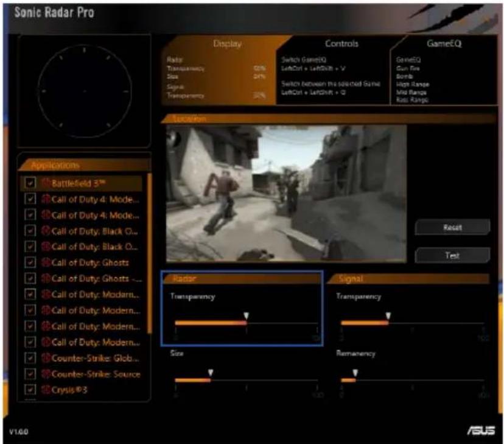Click the ASUS logo in the corner
This screenshot has width=504, height=444.
tap(481, 430)
